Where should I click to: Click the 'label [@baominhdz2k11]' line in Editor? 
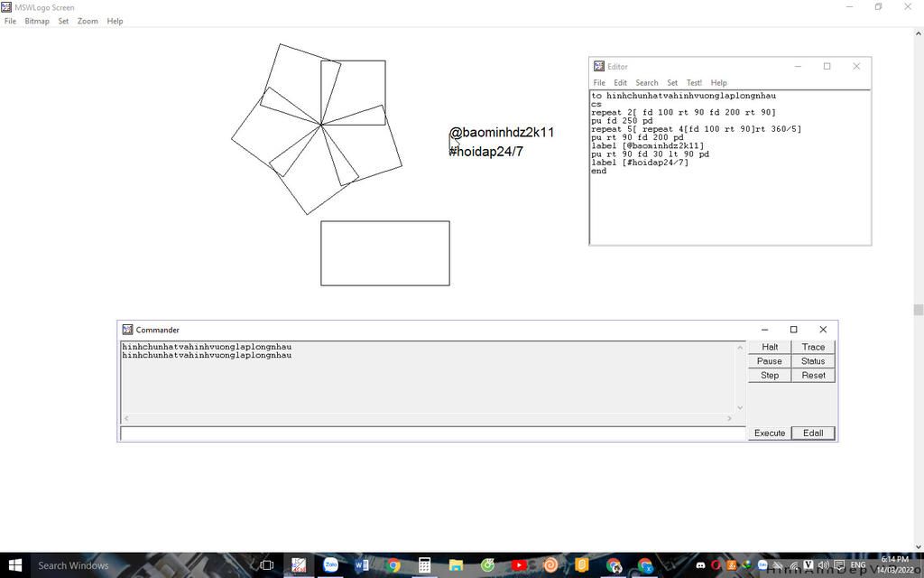647,145
